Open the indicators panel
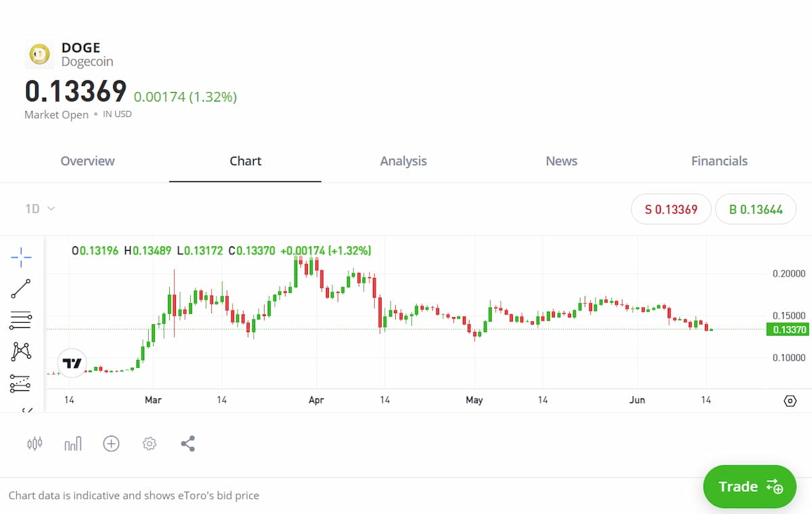The image size is (812, 514). (x=72, y=444)
